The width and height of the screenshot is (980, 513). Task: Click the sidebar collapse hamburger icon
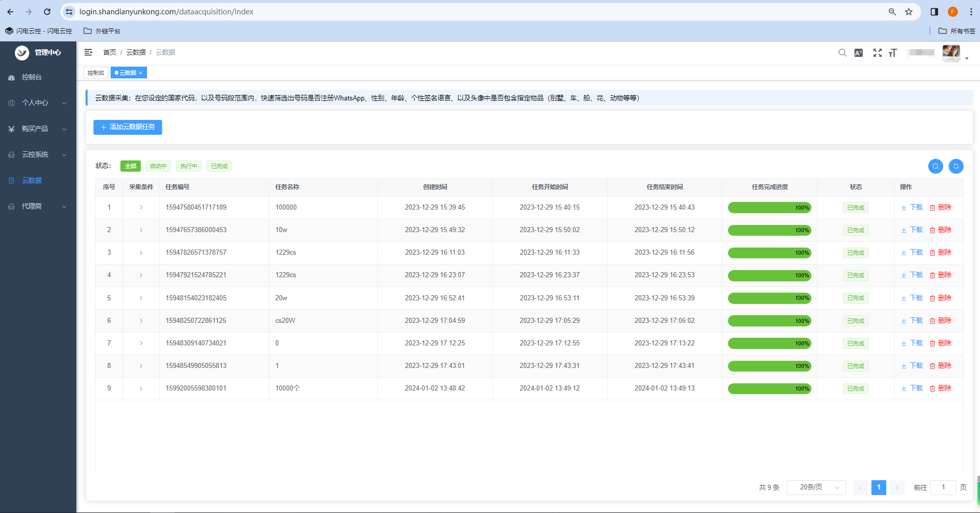click(88, 52)
